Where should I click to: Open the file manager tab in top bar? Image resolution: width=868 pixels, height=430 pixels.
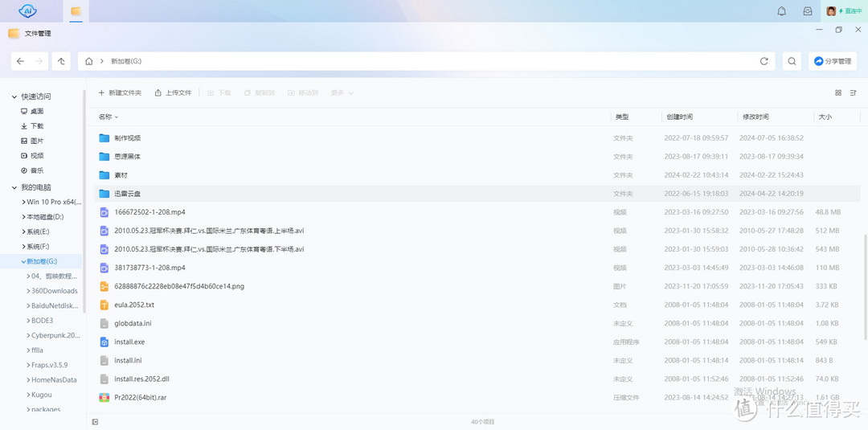[76, 11]
